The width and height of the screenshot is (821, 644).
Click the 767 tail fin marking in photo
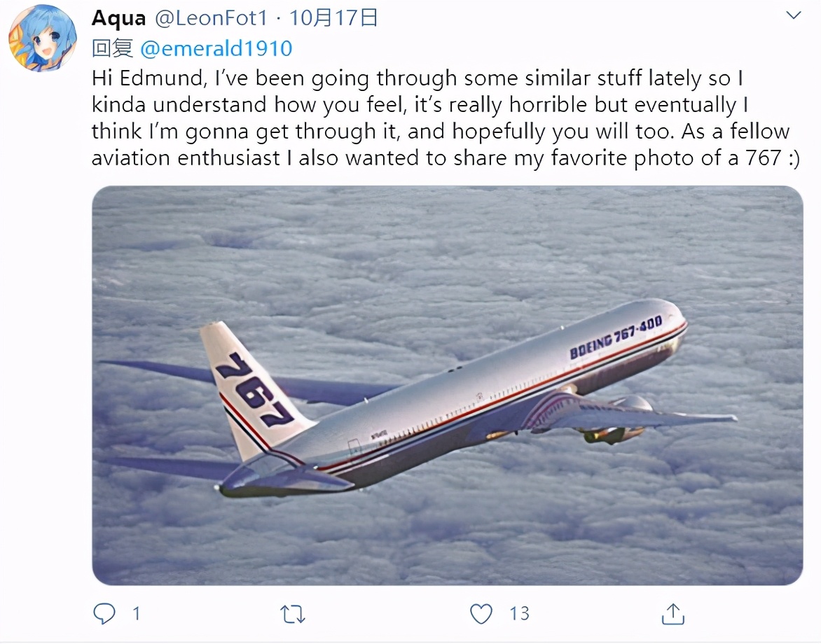click(x=254, y=389)
